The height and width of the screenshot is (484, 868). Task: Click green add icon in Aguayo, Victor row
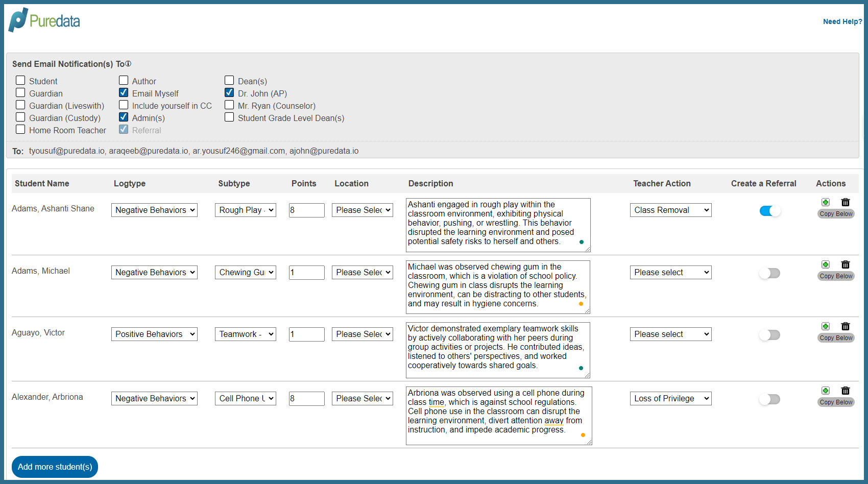point(826,326)
